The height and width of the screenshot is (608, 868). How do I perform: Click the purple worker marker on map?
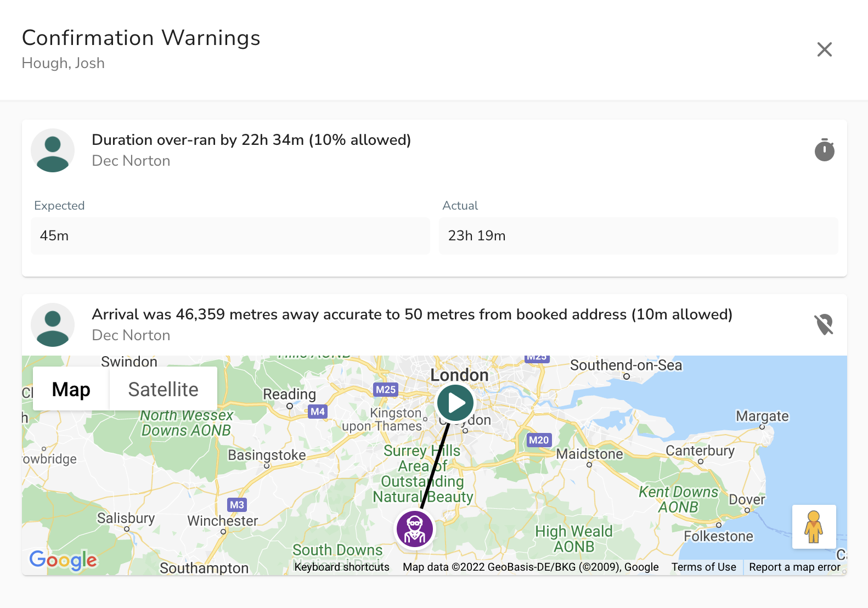point(415,529)
